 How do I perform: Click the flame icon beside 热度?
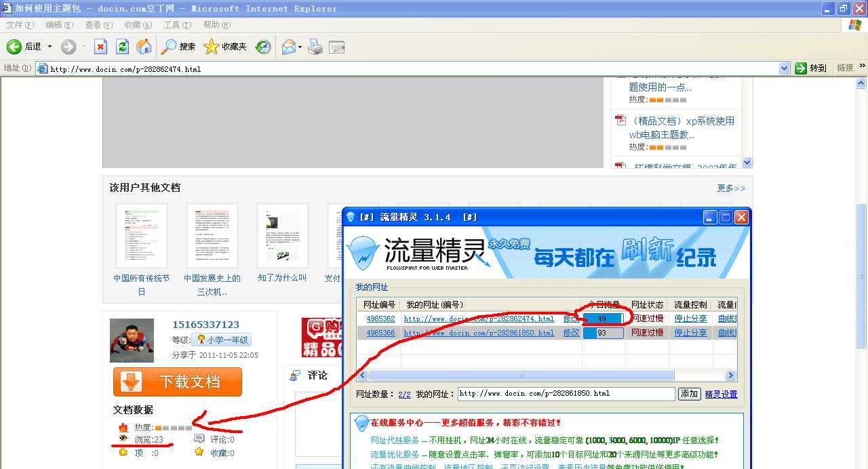click(123, 428)
